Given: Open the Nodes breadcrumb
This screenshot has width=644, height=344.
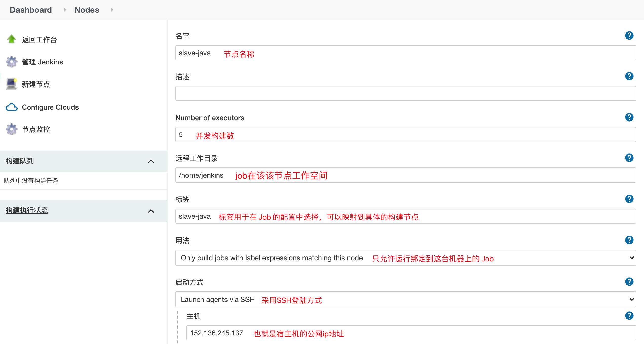Looking at the screenshot, I should click(x=86, y=10).
